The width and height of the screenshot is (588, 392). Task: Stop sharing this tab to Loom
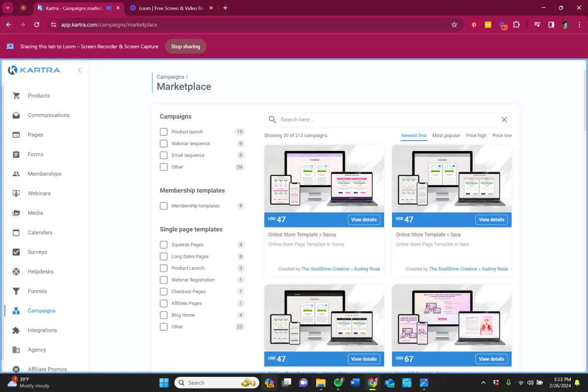point(185,47)
